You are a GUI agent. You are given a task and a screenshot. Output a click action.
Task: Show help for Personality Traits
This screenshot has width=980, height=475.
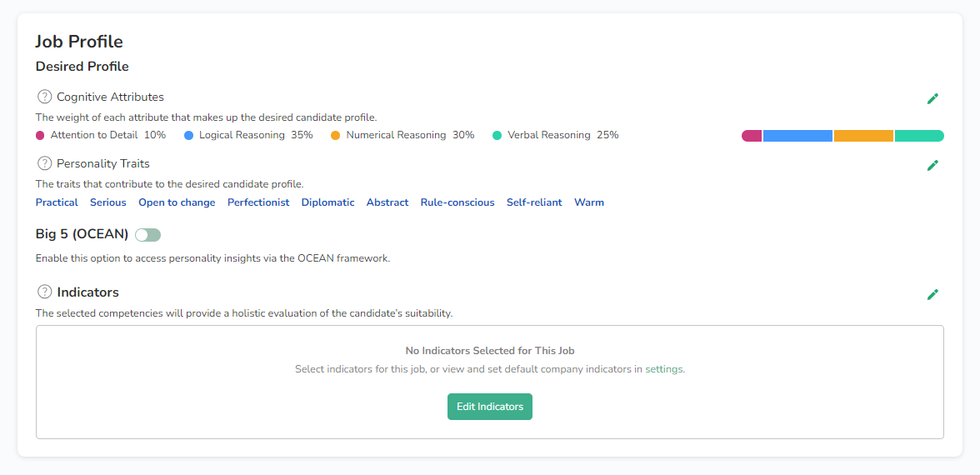45,163
